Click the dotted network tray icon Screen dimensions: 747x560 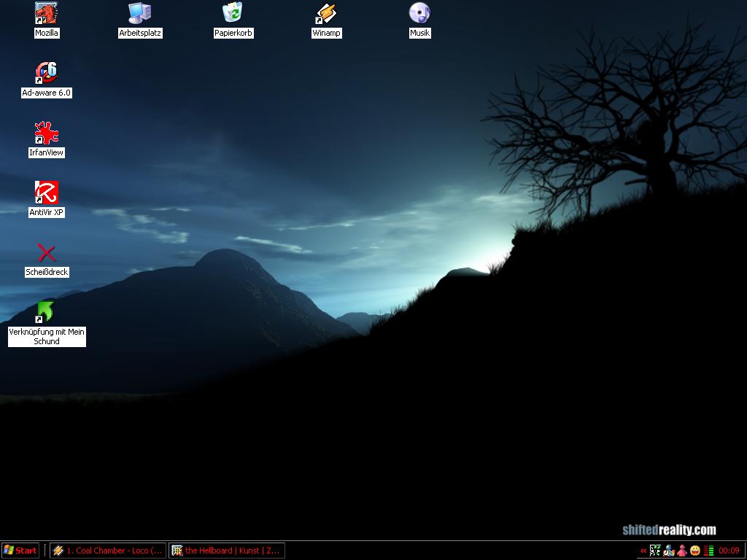pyautogui.click(x=655, y=551)
